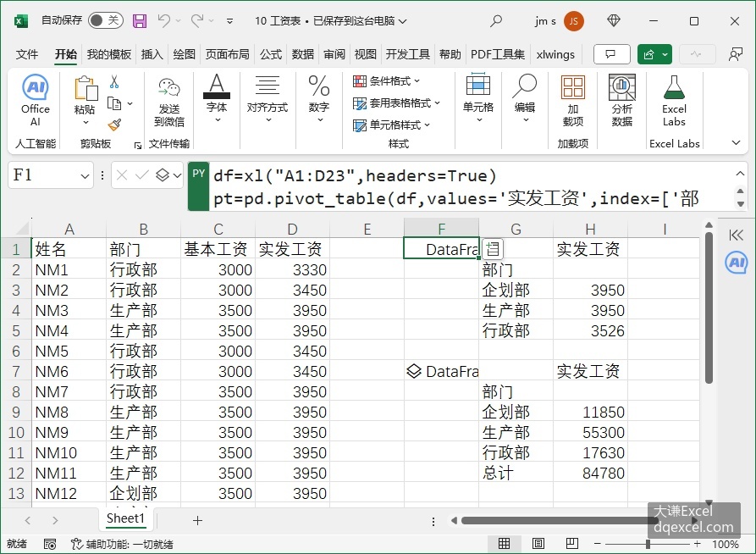Image resolution: width=756 pixels, height=554 pixels.
Task: Open Excel Labs flask icon
Action: coord(674,101)
